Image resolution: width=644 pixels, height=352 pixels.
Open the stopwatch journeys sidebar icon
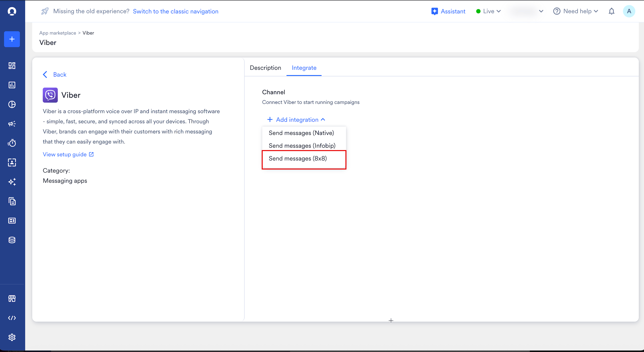point(12,143)
